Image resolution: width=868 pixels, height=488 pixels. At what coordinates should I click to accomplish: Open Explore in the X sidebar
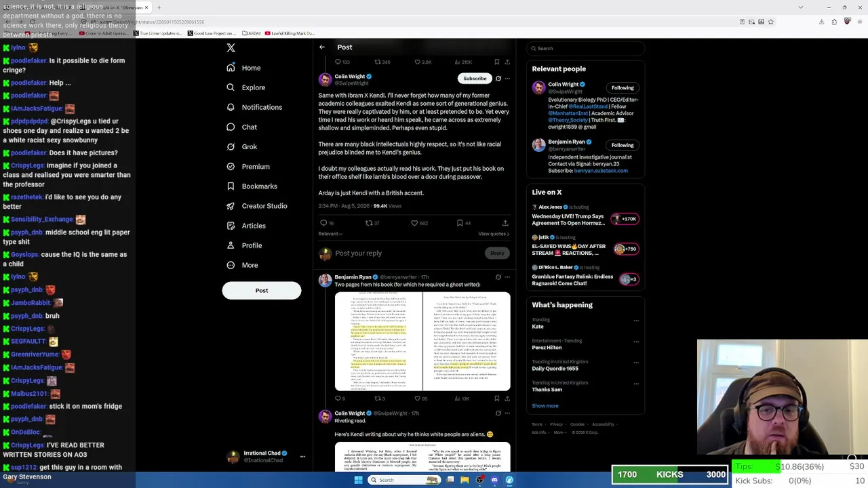(245, 87)
